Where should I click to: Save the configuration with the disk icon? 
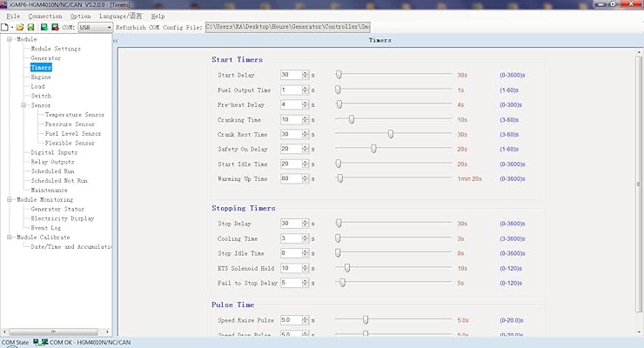[x=30, y=28]
